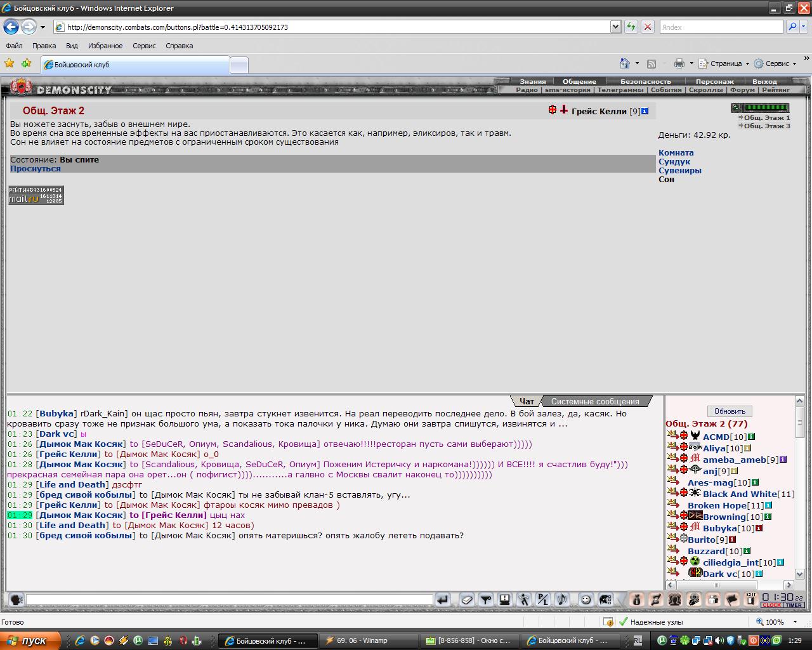Go to Общ. Этаж 1 link
Image resolution: width=812 pixels, height=650 pixels.
[x=767, y=117]
